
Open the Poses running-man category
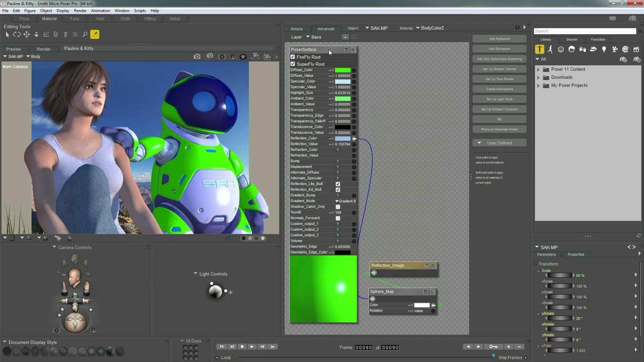[550, 49]
